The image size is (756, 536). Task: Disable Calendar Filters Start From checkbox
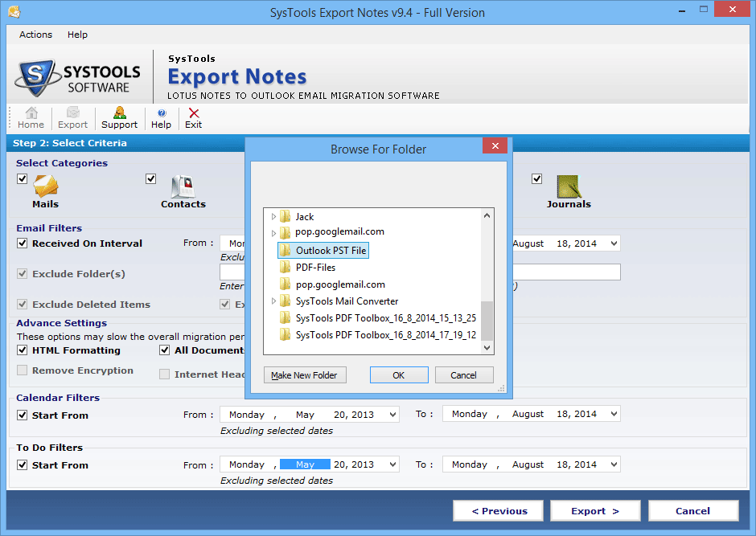[x=23, y=415]
